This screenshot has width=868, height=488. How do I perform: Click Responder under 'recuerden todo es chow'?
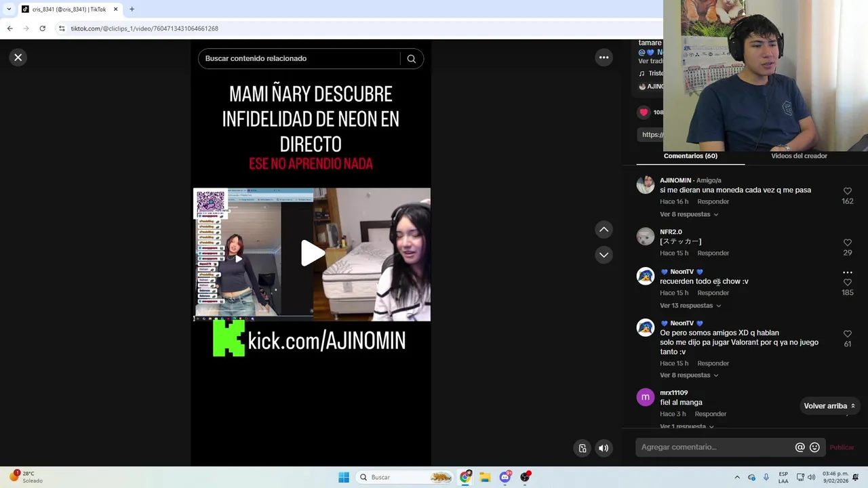coord(713,293)
